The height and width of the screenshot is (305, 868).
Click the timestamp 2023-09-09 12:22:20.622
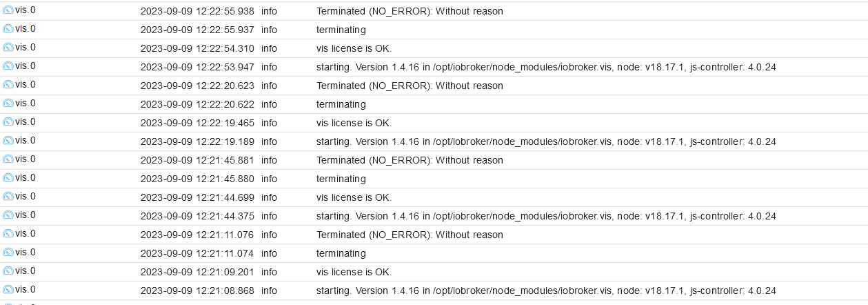click(197, 104)
